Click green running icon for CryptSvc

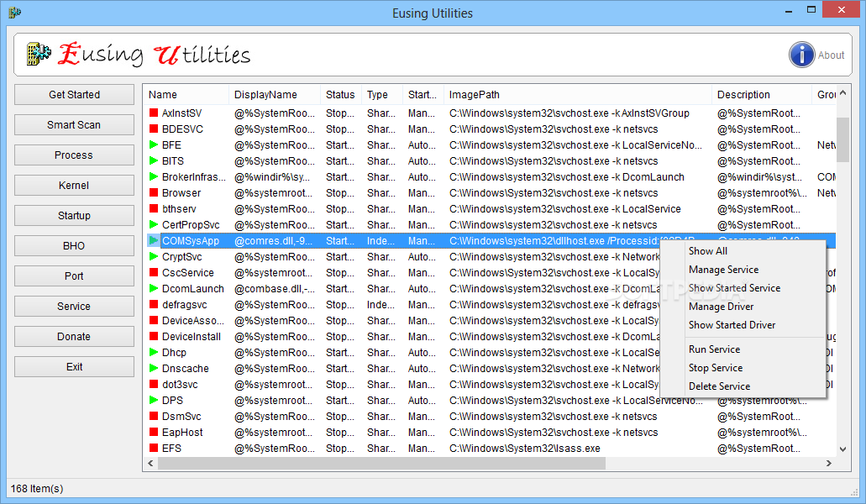point(154,257)
